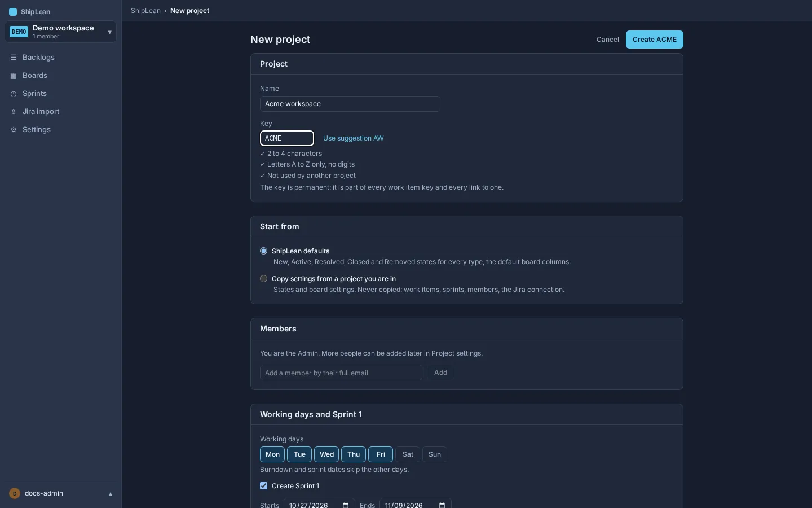Expand the Demo workspace switcher arrow
Screen dimensions: 812x508
pos(109,32)
